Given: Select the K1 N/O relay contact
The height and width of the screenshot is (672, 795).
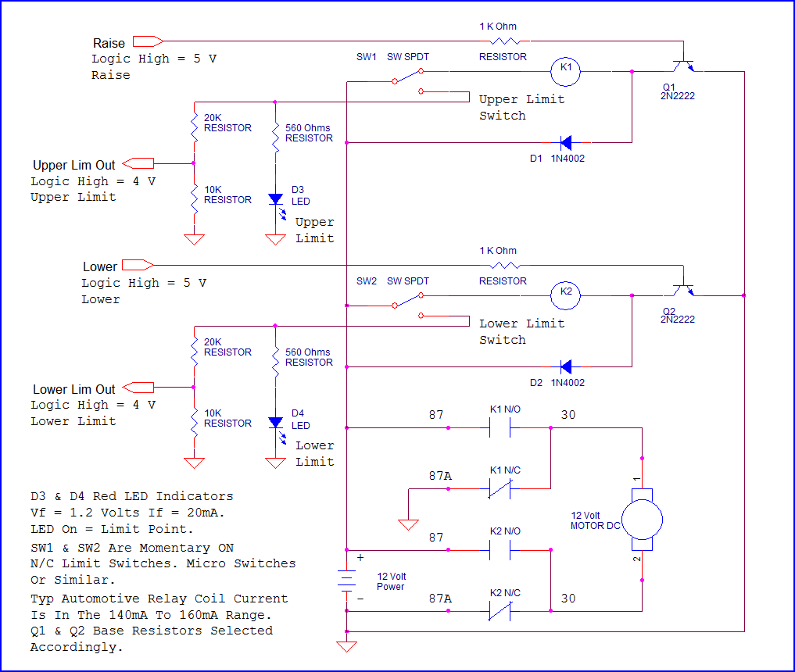Looking at the screenshot, I should 500,427.
